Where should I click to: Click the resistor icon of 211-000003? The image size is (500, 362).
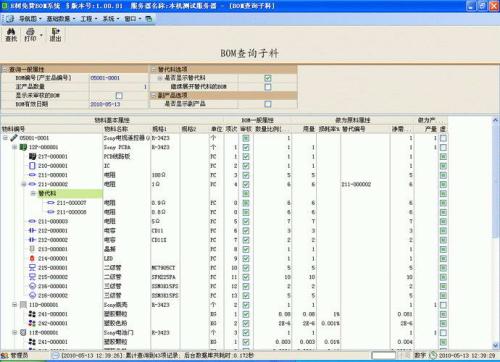(32, 221)
